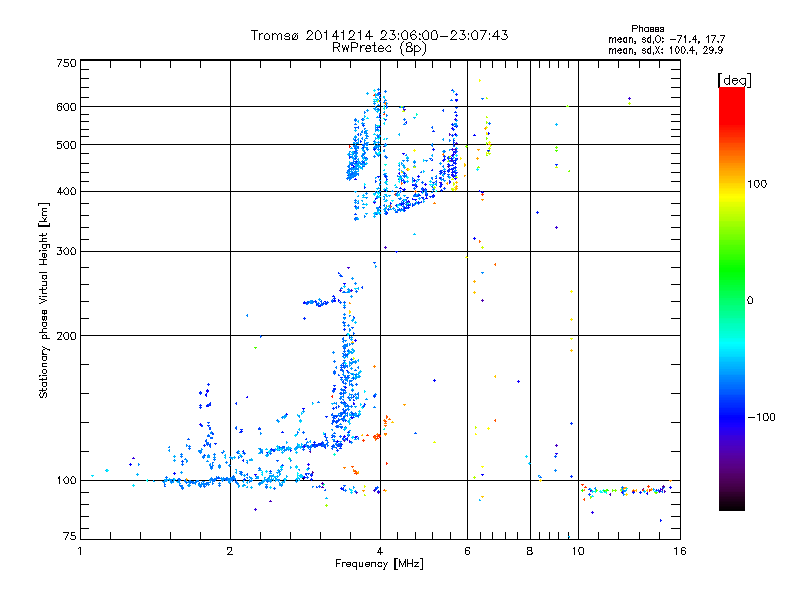The image size is (800, 600).
Task: Click the x-axis tick label '1'
Action: pyautogui.click(x=80, y=551)
